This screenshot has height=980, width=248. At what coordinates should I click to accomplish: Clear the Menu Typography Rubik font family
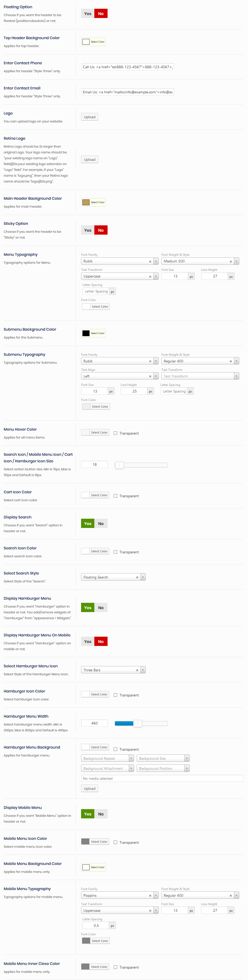[150, 261]
